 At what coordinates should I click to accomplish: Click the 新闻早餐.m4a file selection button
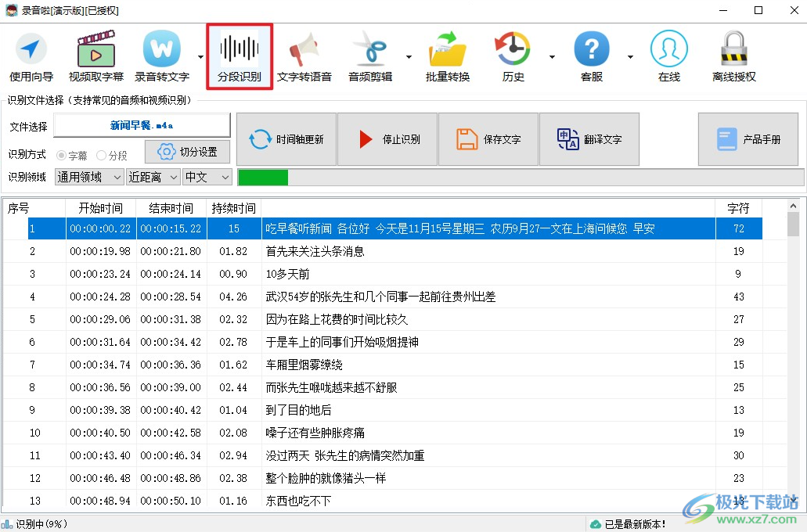coord(142,125)
